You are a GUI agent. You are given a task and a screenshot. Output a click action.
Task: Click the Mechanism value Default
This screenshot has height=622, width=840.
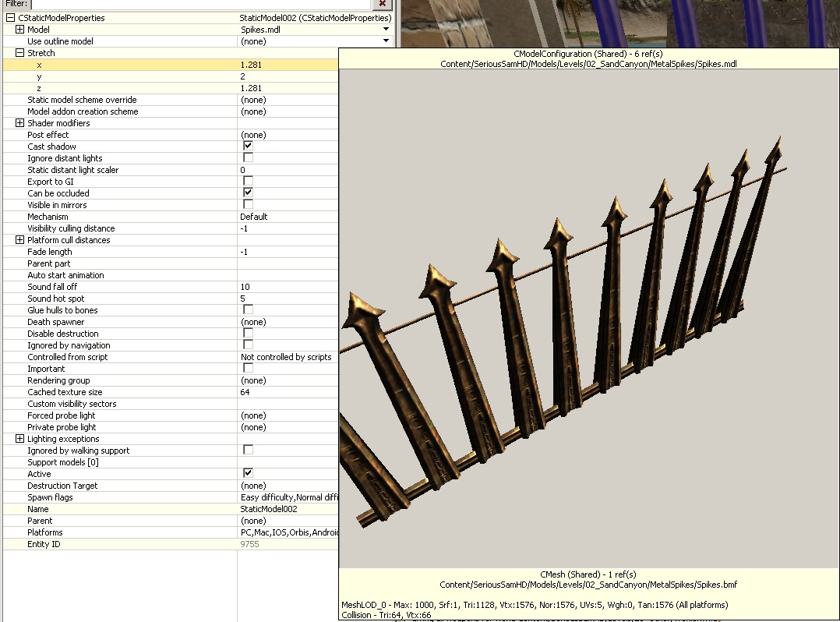tap(253, 217)
